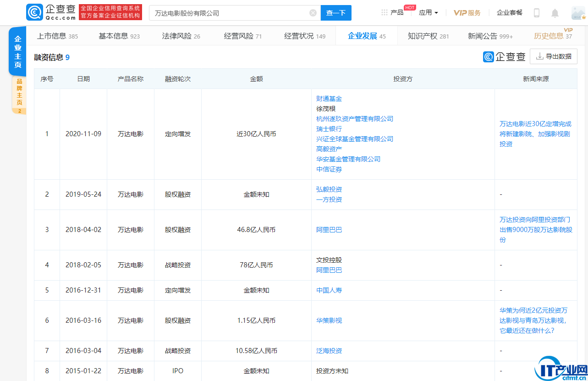Click the date cell 2016-12-31

click(83, 290)
